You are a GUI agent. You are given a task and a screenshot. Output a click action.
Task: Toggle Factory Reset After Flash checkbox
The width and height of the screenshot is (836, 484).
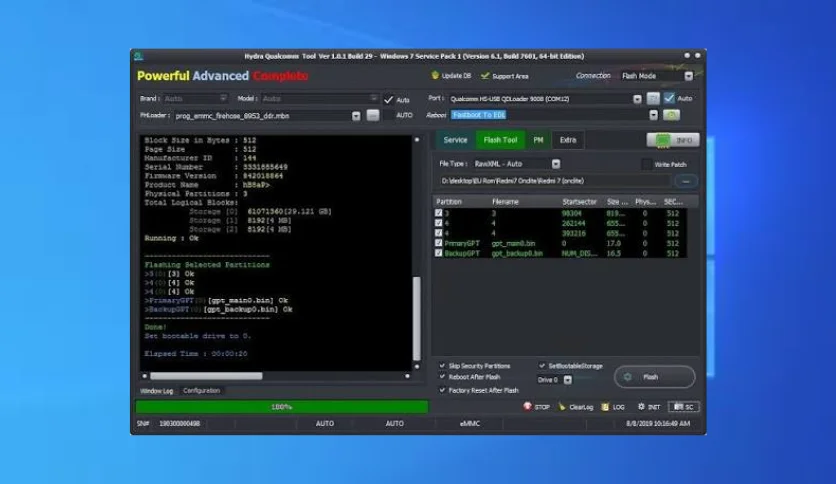(x=442, y=390)
